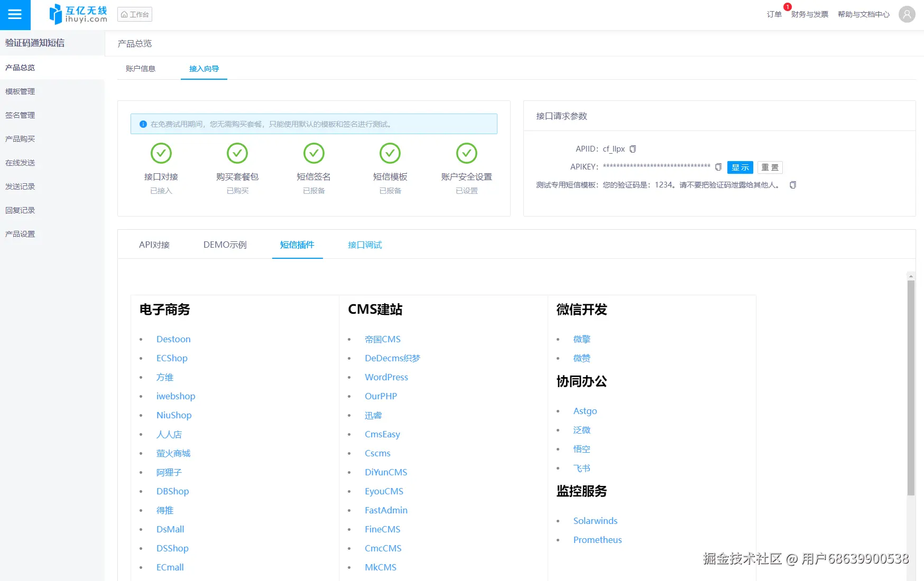Reset the APIKEY with 重置
924x581 pixels.
point(770,167)
